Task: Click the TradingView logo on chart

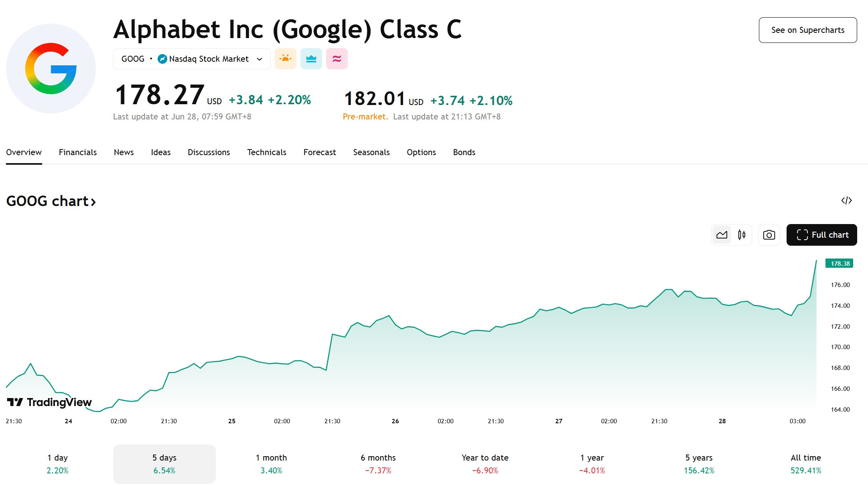Action: tap(49, 402)
